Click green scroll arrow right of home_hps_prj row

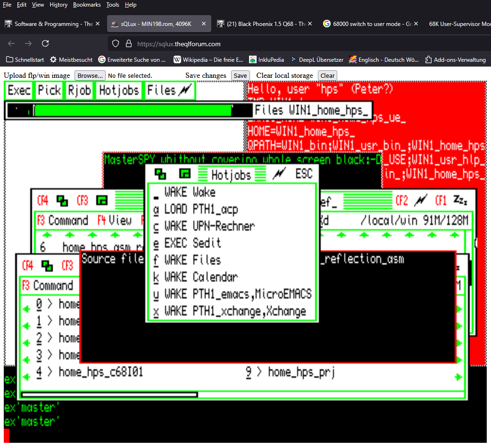[x=458, y=377]
